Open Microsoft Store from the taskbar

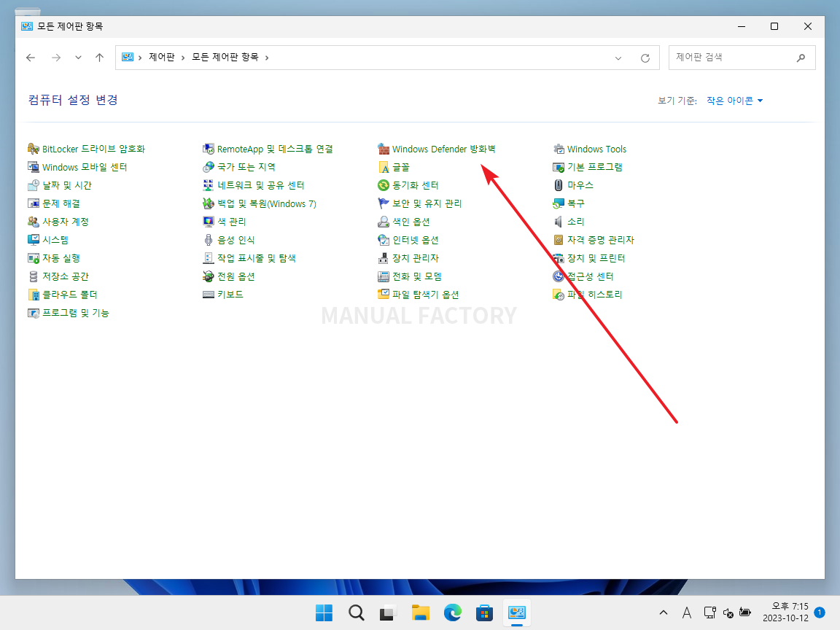484,612
